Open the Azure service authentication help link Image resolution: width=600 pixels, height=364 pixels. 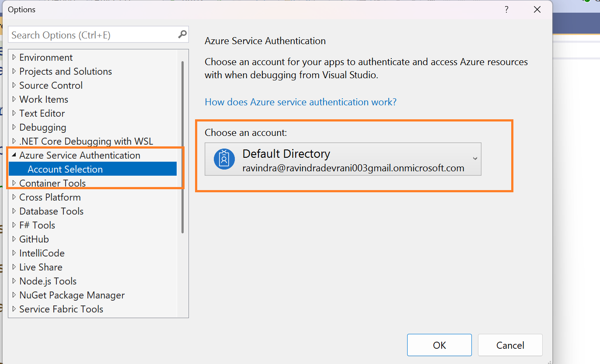300,102
